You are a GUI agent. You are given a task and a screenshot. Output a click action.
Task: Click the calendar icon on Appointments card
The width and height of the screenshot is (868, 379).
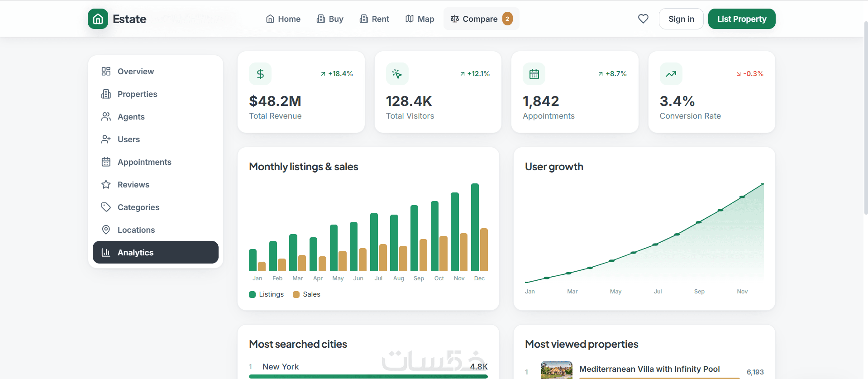(534, 74)
